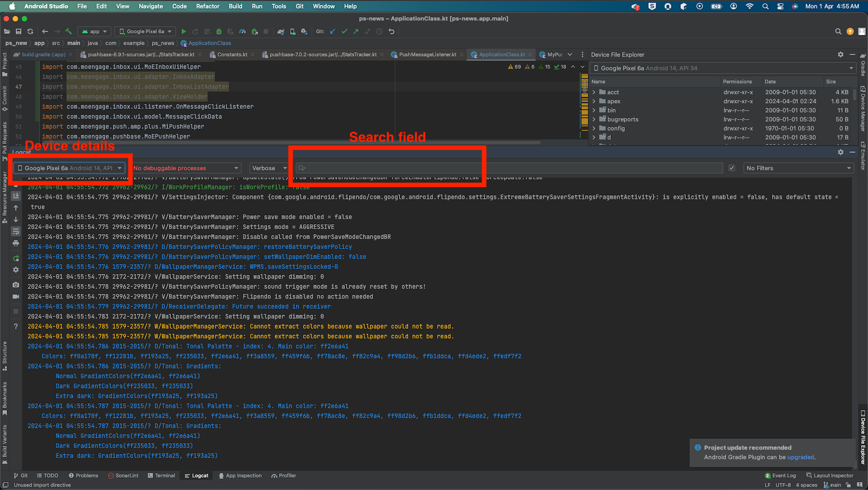Open Logcat help question mark icon
The image size is (868, 490).
tap(16, 326)
